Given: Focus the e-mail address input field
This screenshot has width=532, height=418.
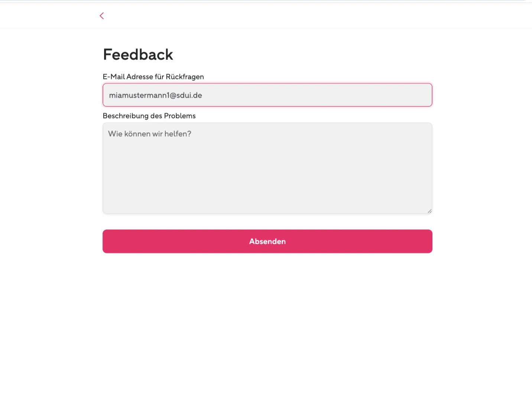Looking at the screenshot, I should click(267, 95).
